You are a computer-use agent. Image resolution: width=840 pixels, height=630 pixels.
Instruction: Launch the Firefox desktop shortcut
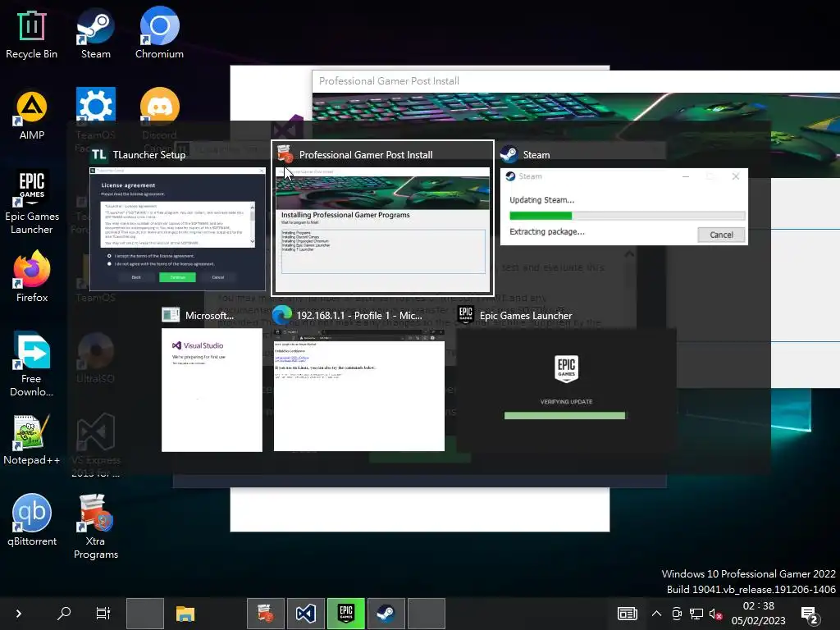coord(32,277)
